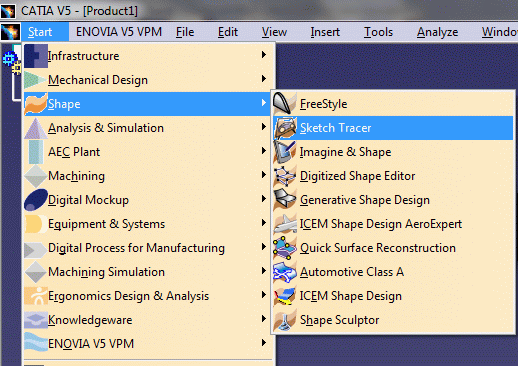Click the highlighted Shape menu label
This screenshot has width=518, height=366.
[64, 105]
